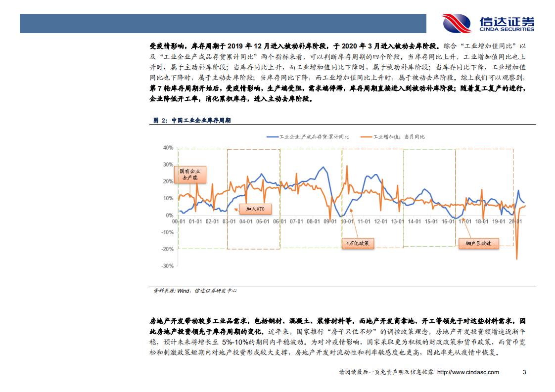This screenshot has width=555, height=392.
Task: Switch to the CINDA SECURITIES brand tab
Action: (506, 29)
